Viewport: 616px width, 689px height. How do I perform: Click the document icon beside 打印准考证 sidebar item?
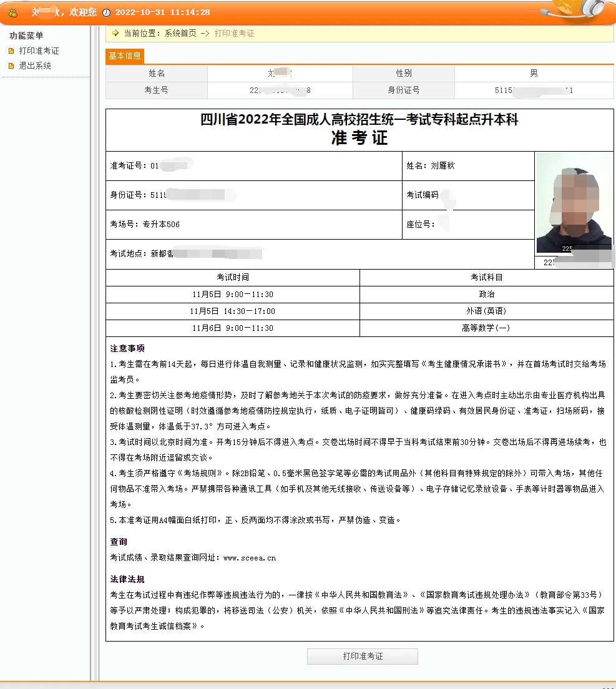click(x=11, y=51)
